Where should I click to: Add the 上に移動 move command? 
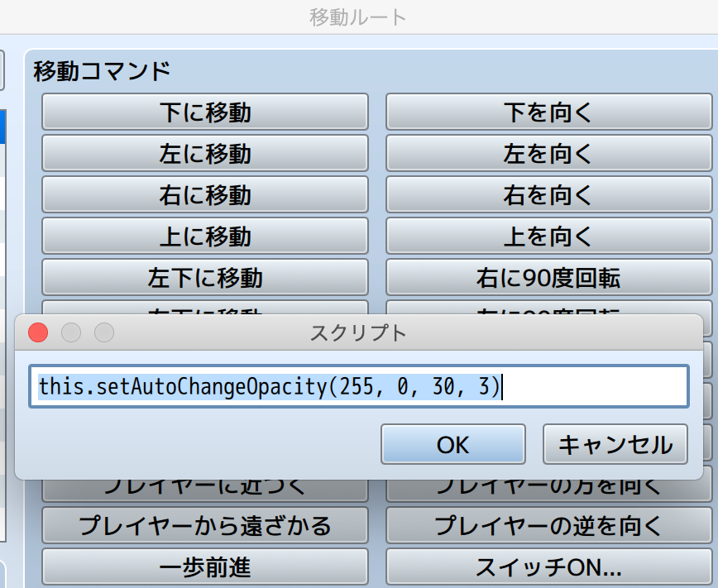[x=204, y=237]
